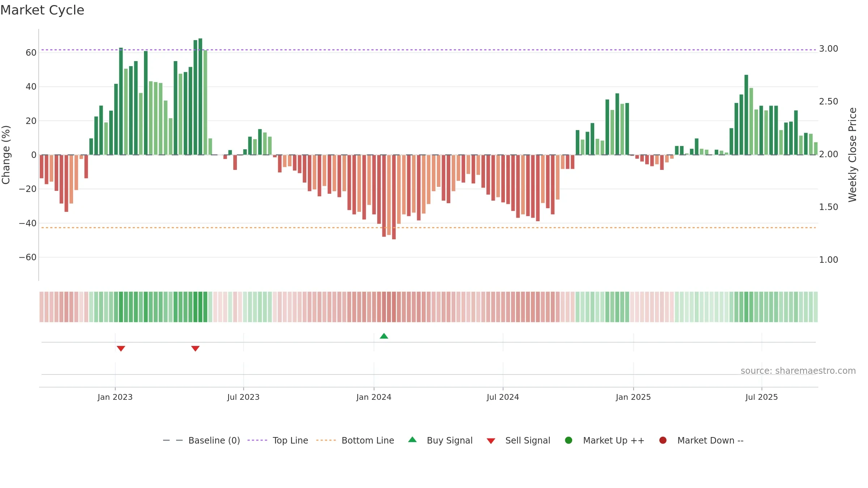
Task: Click the Change (%) axis title
Action: [x=6, y=155]
